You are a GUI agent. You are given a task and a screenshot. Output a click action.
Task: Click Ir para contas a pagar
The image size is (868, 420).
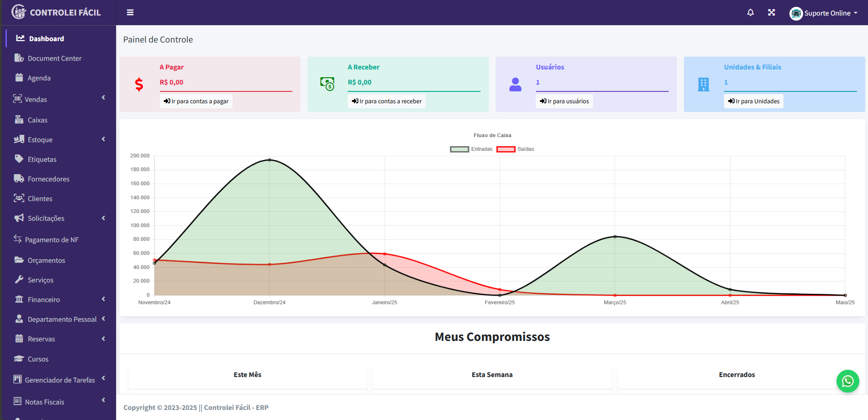click(x=196, y=101)
